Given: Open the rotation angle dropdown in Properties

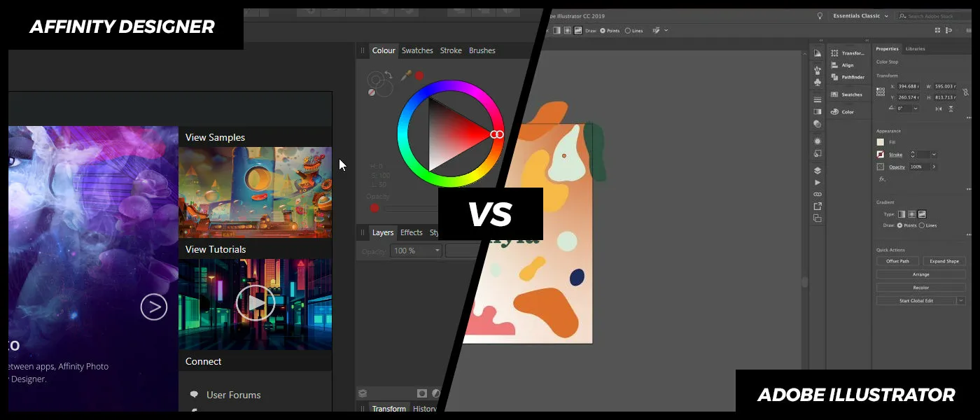Looking at the screenshot, I should (x=916, y=108).
